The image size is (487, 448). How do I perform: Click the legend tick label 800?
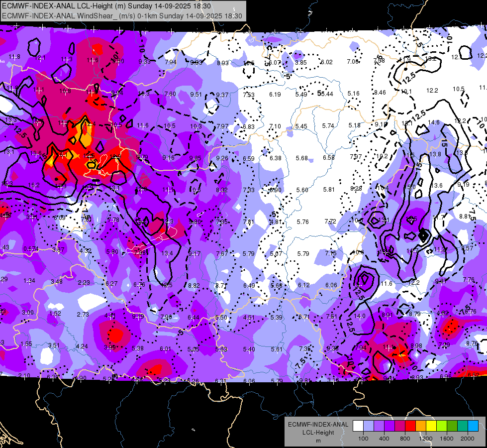coord(405,439)
